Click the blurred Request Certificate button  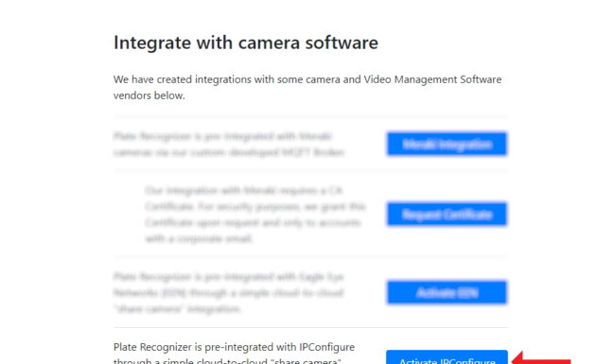pos(447,214)
